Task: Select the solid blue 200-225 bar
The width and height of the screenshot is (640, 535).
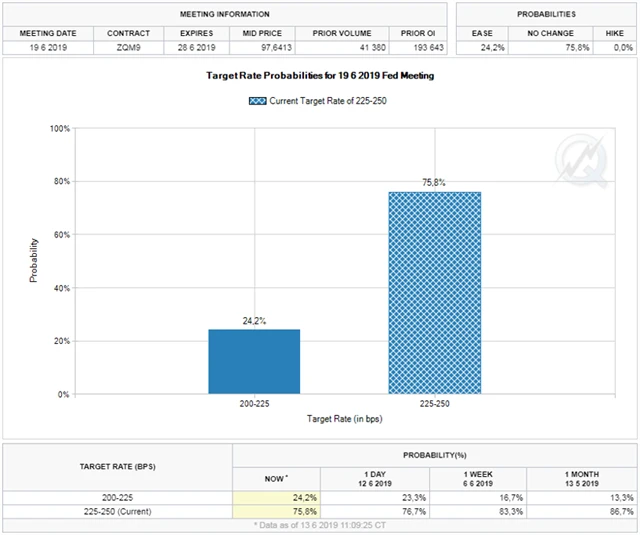Action: tap(254, 361)
